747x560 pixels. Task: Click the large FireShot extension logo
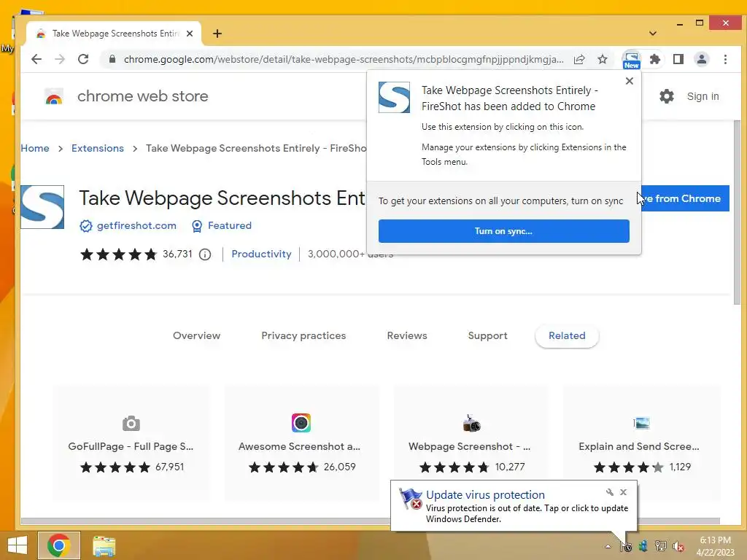pos(42,207)
